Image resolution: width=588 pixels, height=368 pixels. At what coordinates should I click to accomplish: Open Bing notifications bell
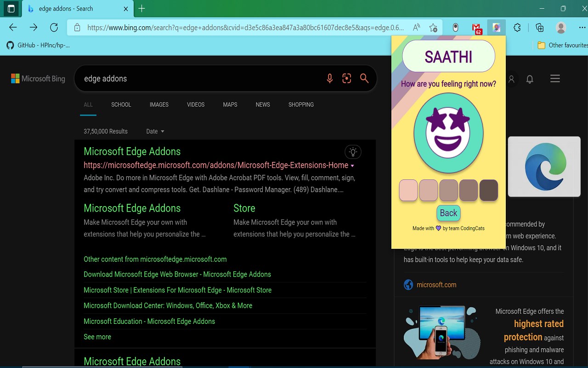530,79
